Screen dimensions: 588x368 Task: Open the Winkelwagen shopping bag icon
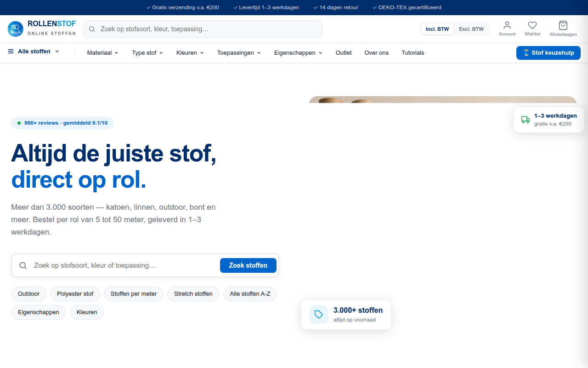pos(563,25)
